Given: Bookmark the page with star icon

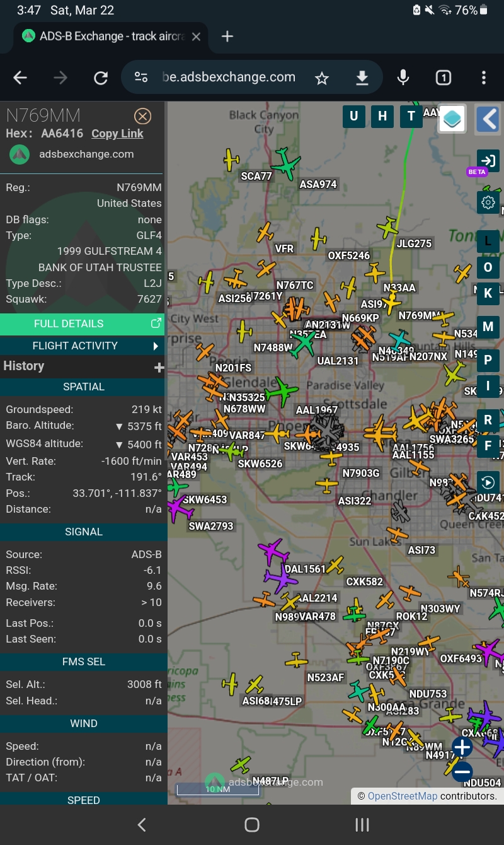Looking at the screenshot, I should (x=322, y=78).
